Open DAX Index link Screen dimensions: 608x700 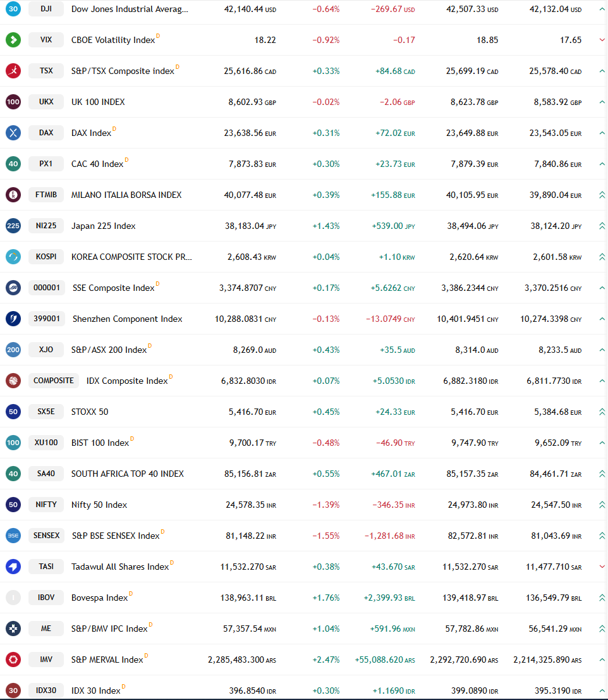92,133
